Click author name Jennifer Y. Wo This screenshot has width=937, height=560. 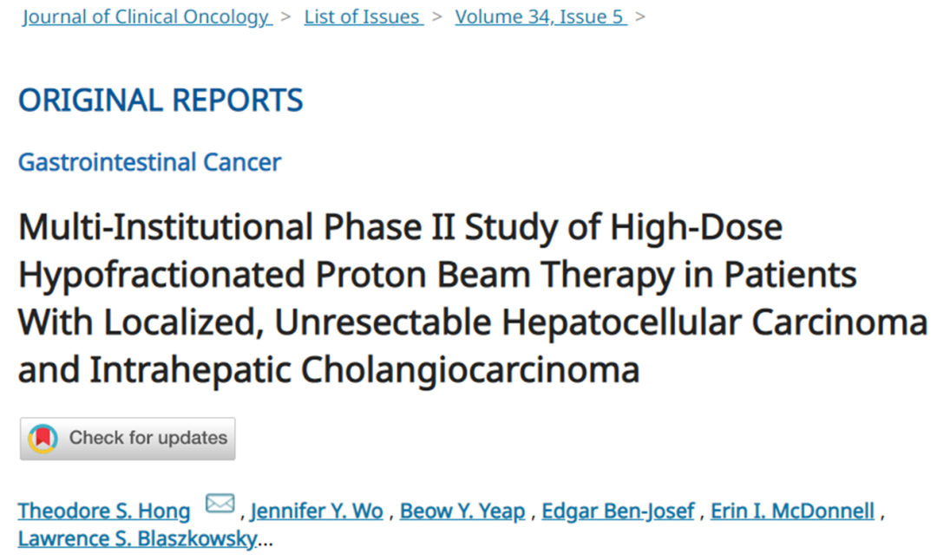[317, 511]
